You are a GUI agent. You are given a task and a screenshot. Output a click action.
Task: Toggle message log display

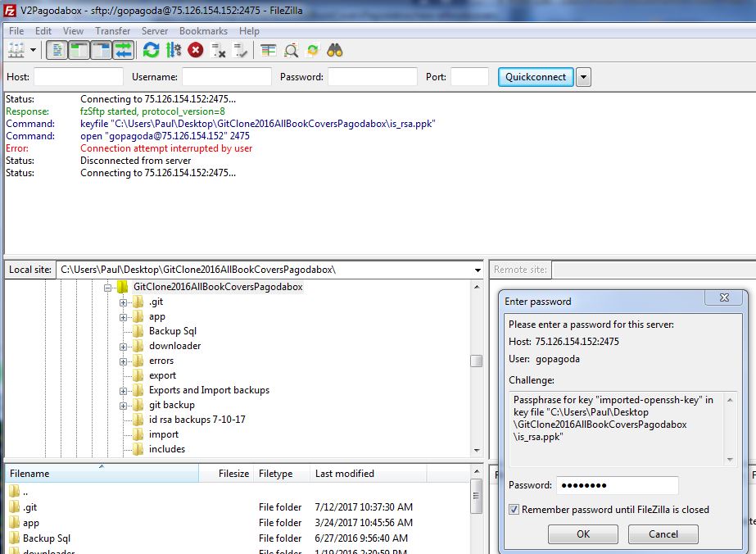[x=57, y=50]
